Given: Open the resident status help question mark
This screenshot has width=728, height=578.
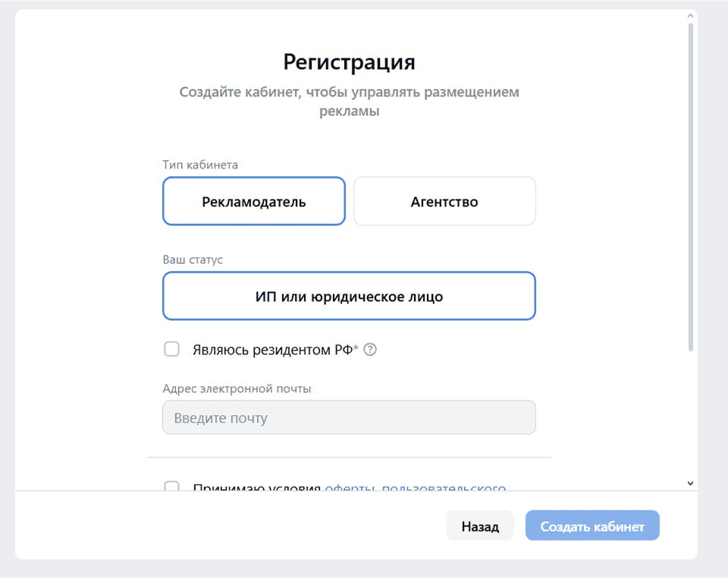Looking at the screenshot, I should (371, 349).
